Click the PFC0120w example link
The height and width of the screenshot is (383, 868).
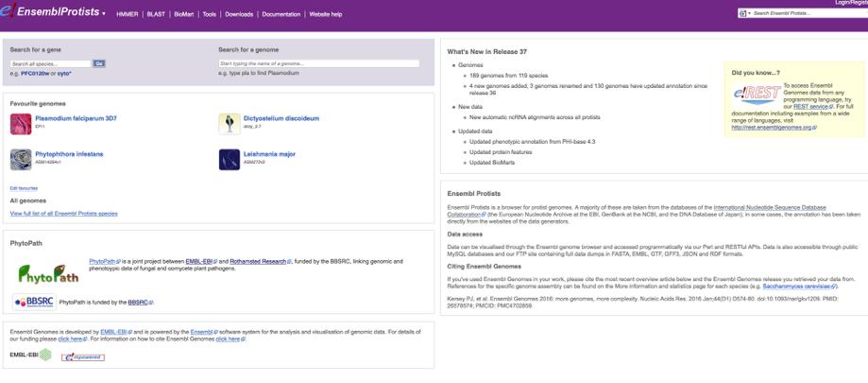point(34,73)
